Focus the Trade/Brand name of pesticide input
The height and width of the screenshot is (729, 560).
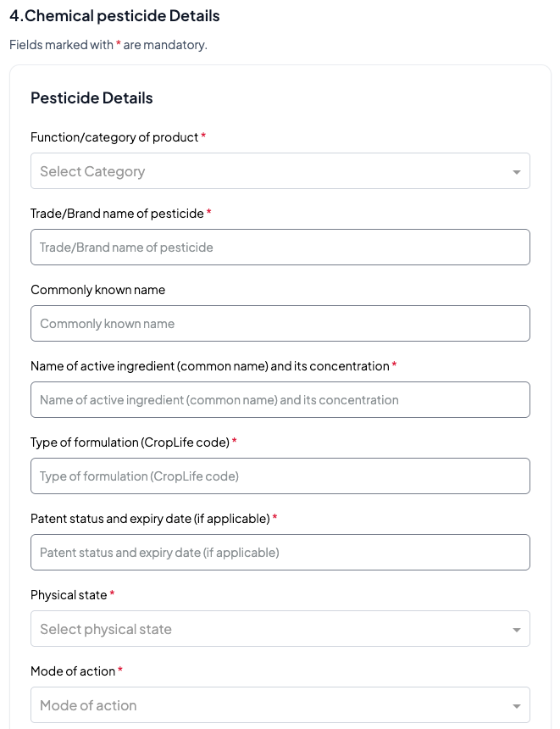pos(280,248)
